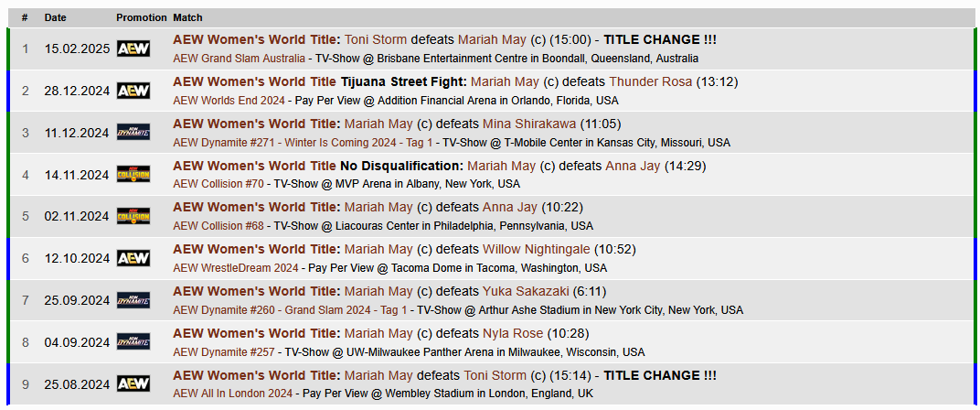Select the Collision logo in the 14.11.2024 row
This screenshot has height=410, width=980.
pyautogui.click(x=133, y=174)
